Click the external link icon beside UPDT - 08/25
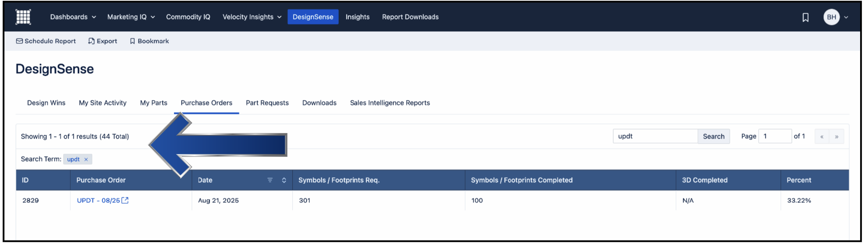The width and height of the screenshot is (868, 246). click(125, 201)
